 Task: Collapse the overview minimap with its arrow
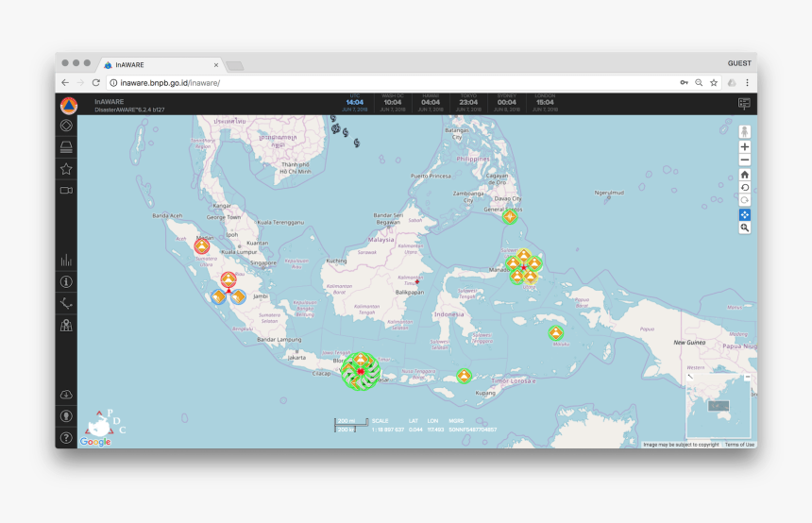coord(691,377)
